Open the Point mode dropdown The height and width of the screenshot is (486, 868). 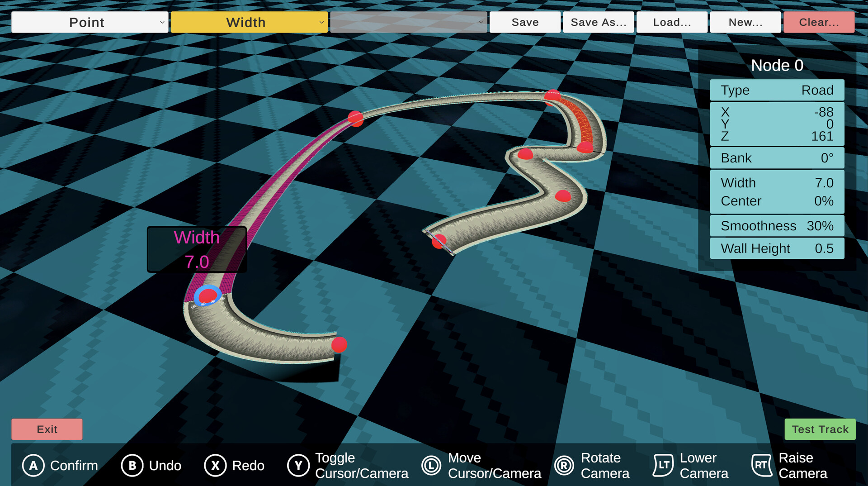click(89, 22)
